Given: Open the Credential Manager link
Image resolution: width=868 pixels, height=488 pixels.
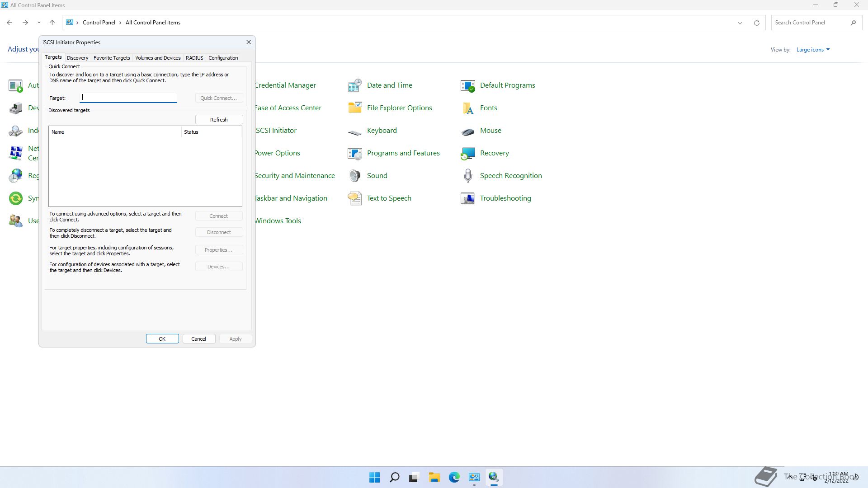Looking at the screenshot, I should coord(285,85).
